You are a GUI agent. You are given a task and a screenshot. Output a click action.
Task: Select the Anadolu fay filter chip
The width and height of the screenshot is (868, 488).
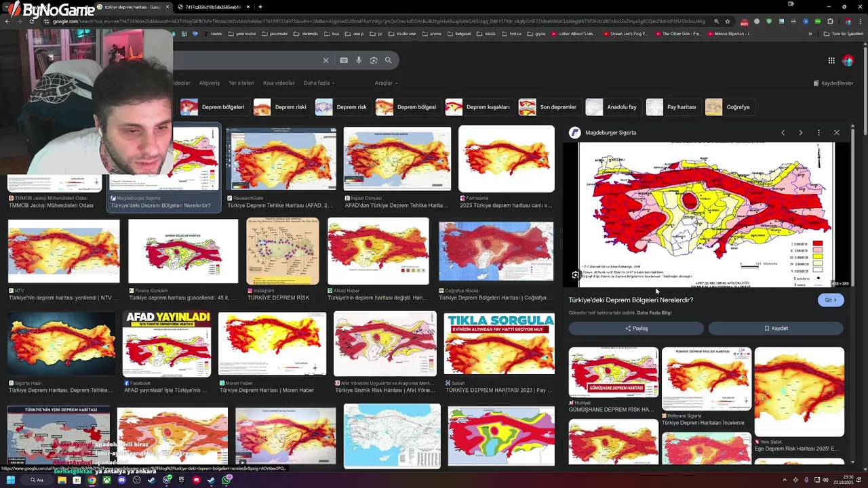(612, 107)
